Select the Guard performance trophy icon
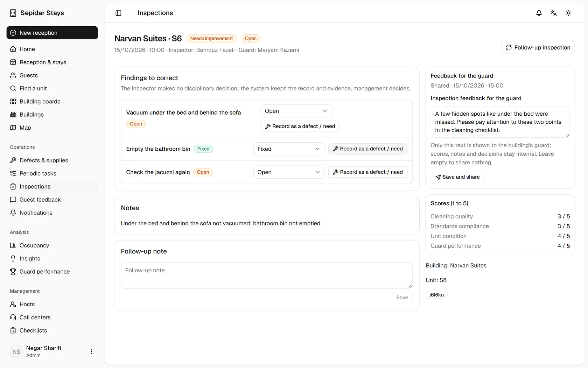This screenshot has width=588, height=368. tap(13, 272)
